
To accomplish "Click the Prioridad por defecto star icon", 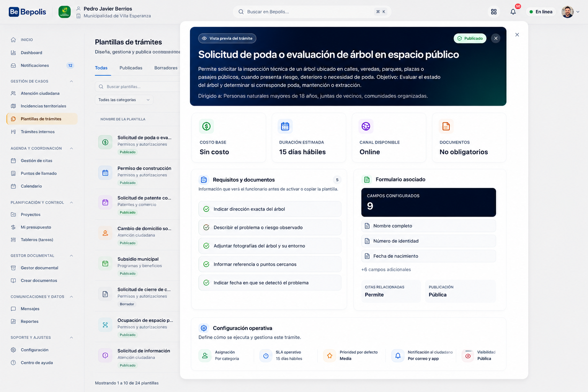I will 330,356.
